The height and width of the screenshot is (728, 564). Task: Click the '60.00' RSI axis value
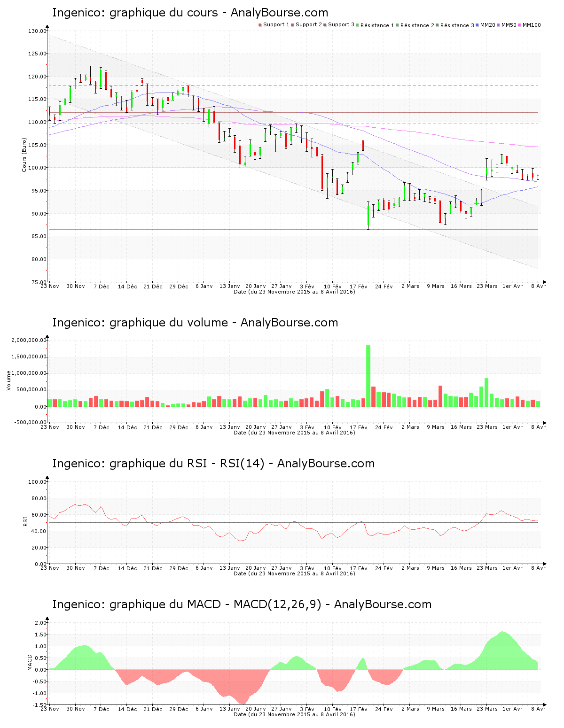[x=39, y=515]
